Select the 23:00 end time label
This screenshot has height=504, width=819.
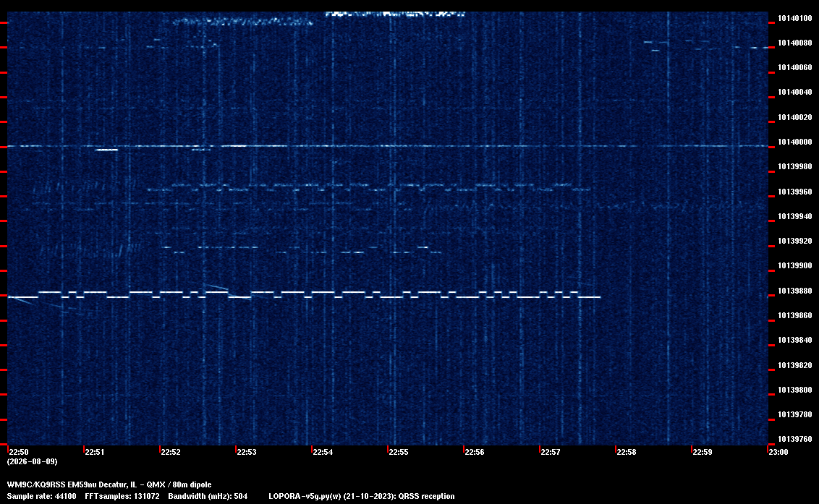tap(778, 452)
